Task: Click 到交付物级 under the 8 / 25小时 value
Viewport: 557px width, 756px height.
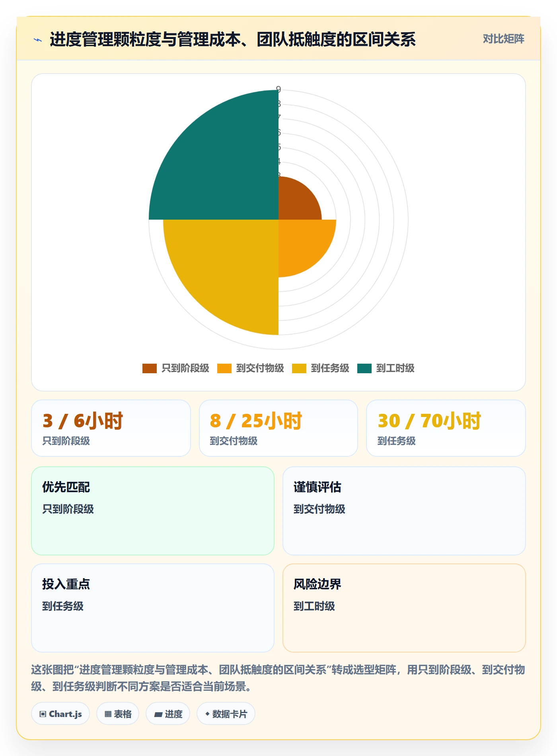Action: [x=234, y=441]
